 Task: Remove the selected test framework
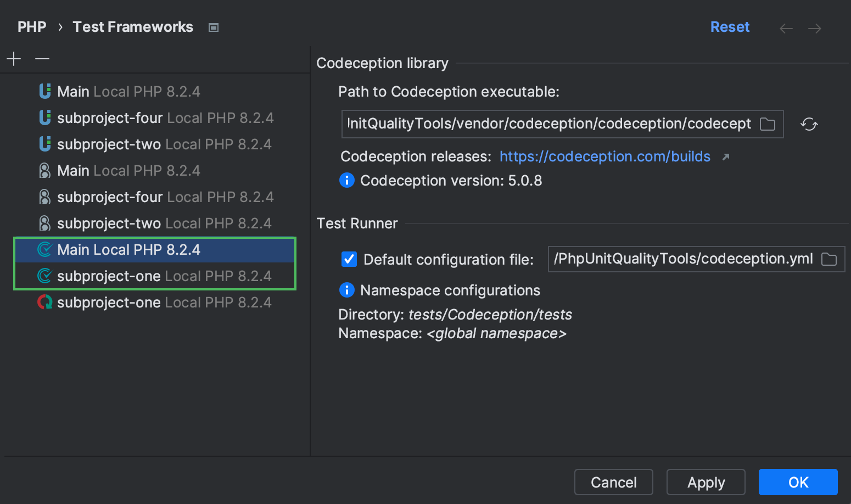point(42,58)
